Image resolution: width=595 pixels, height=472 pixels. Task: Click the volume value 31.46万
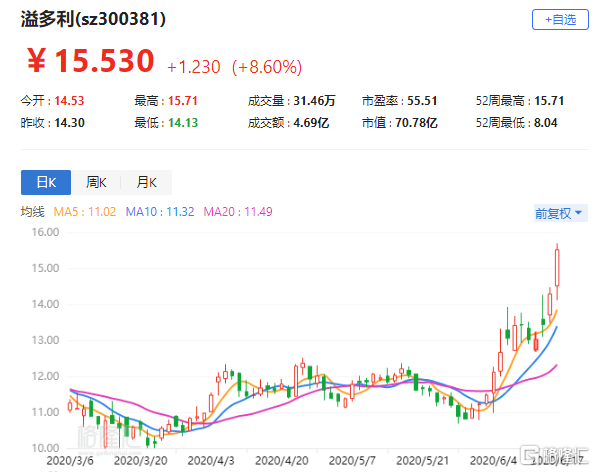(x=314, y=101)
